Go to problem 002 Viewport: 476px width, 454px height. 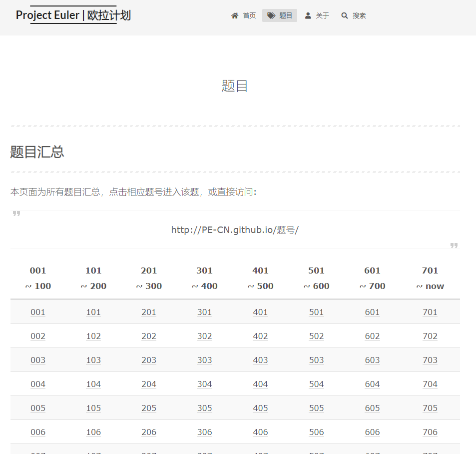click(38, 336)
